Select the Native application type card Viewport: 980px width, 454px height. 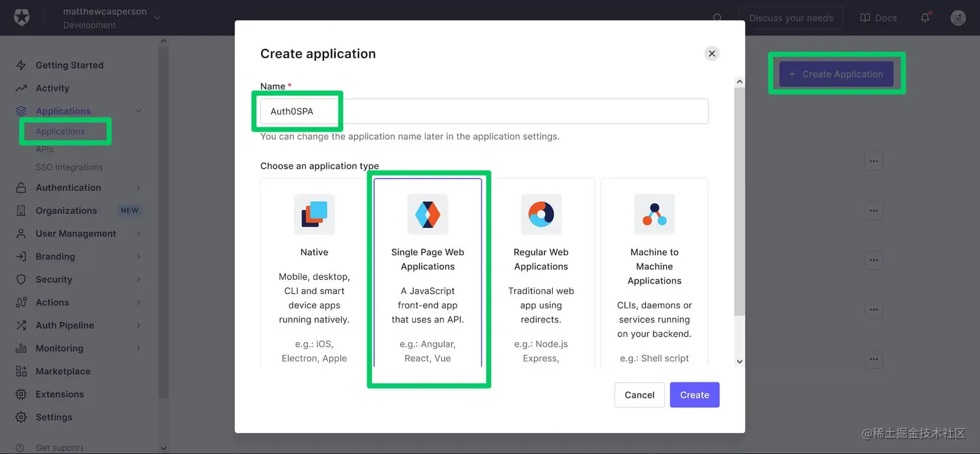coord(314,273)
